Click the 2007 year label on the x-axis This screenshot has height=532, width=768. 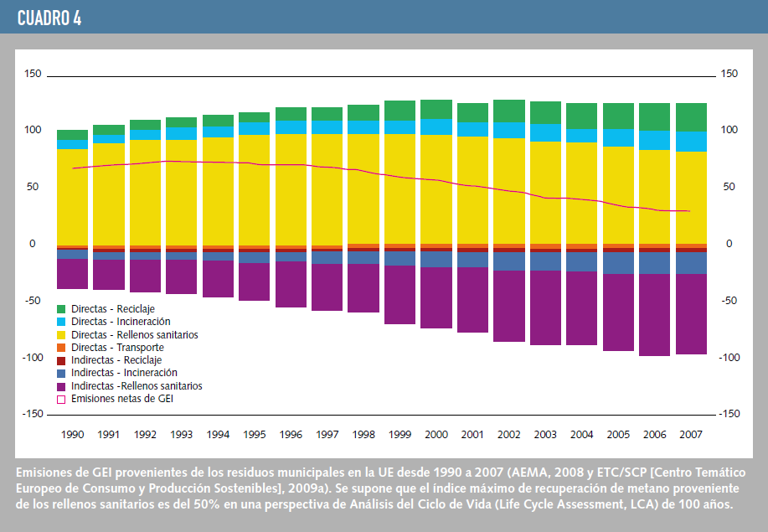pos(690,435)
